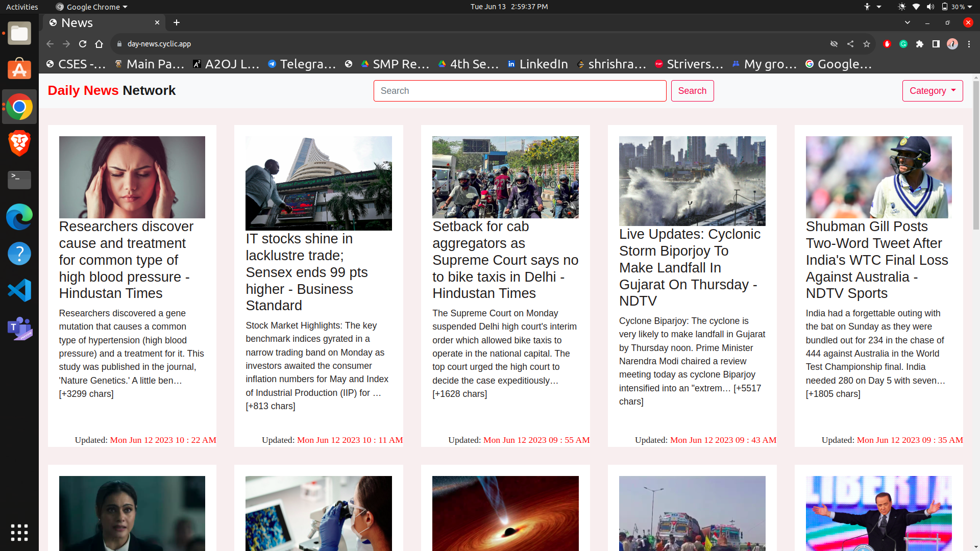Click the address bar URL day-news.cyclic.app

click(x=159, y=44)
